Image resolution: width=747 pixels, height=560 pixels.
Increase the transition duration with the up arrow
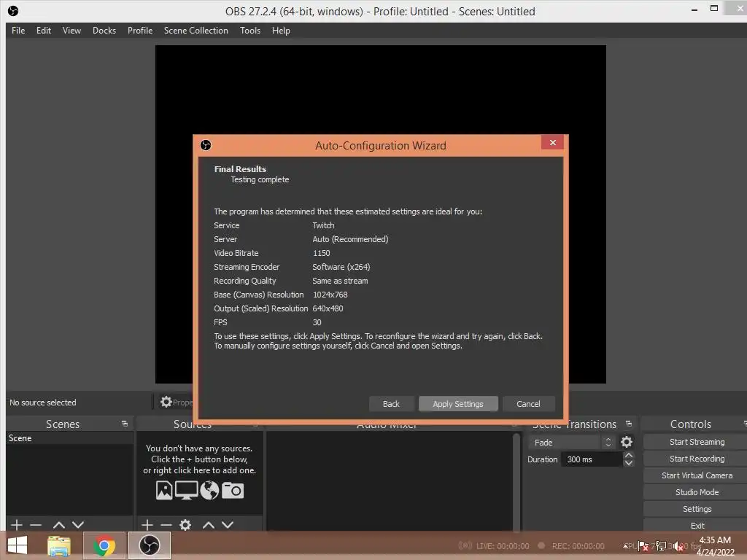[x=629, y=455]
